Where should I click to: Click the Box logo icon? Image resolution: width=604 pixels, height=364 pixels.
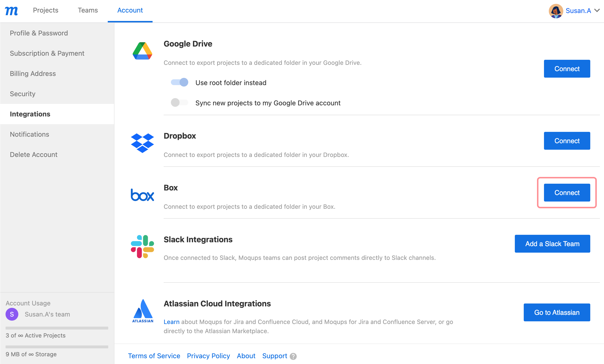[142, 195]
